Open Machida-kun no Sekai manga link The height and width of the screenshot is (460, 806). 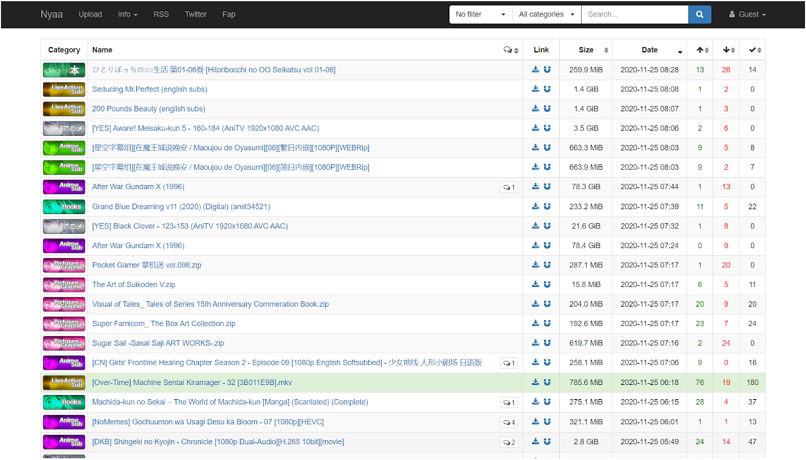(x=230, y=402)
